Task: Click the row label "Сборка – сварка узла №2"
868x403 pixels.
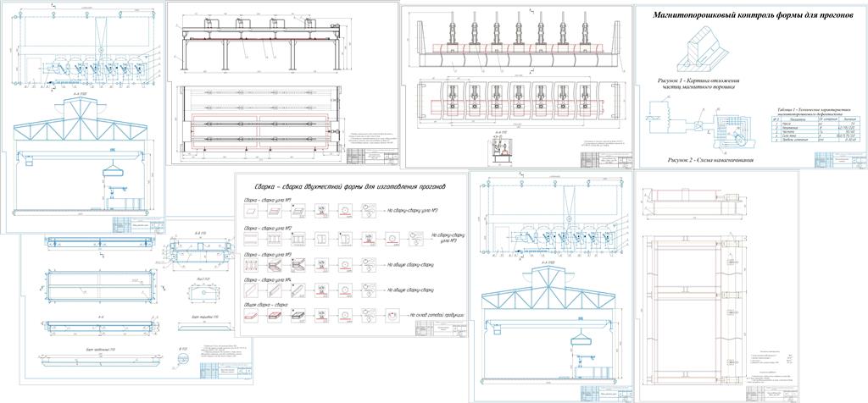Action: [268, 227]
